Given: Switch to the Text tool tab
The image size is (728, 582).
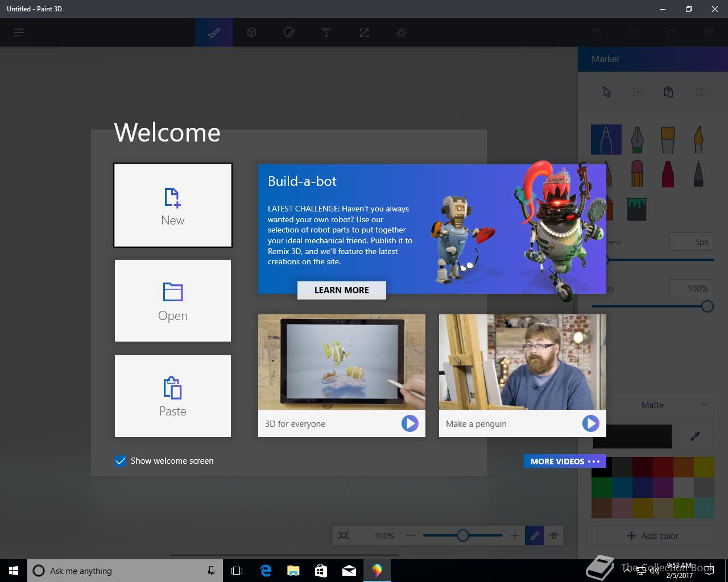Looking at the screenshot, I should click(326, 32).
